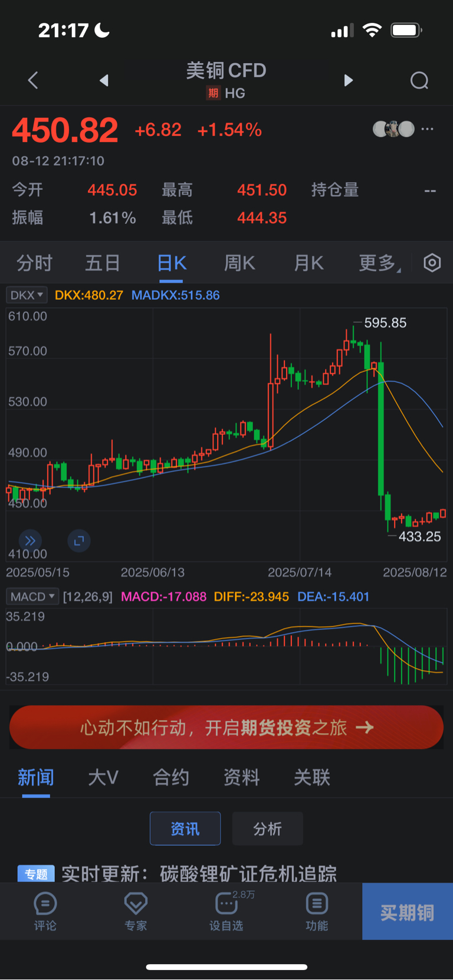Tap the user avatars cluster

(393, 128)
